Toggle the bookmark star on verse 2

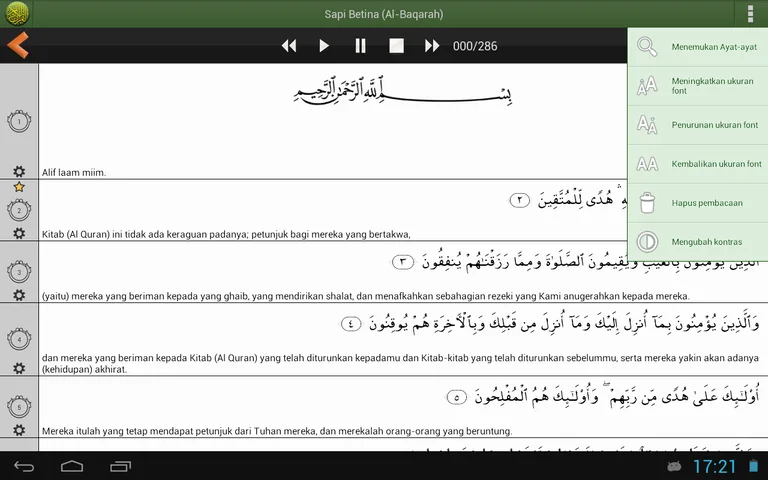tap(19, 187)
